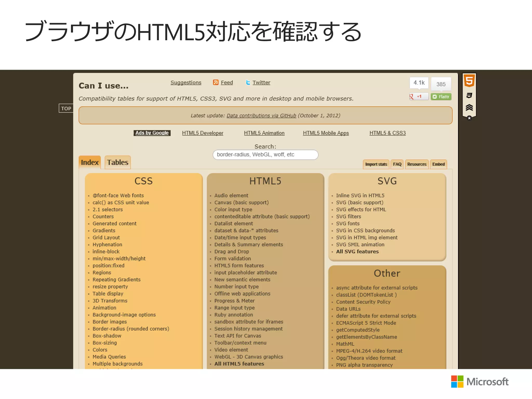532x399 pixels.
Task: Open the Suggestions link
Action: [186, 82]
